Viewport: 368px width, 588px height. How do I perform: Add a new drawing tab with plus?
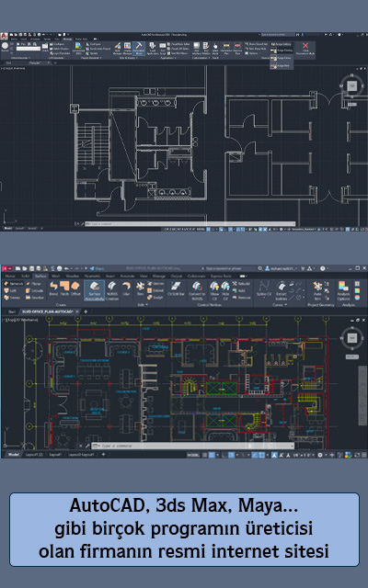(86, 311)
